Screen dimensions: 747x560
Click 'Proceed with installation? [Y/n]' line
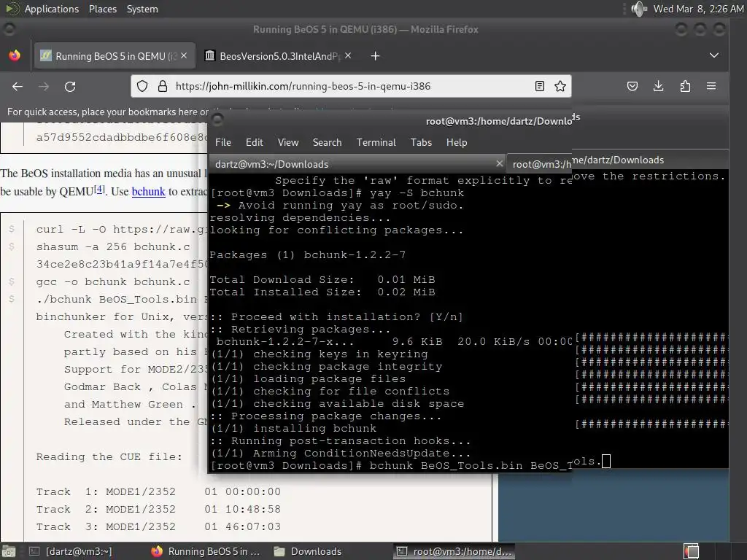point(336,316)
